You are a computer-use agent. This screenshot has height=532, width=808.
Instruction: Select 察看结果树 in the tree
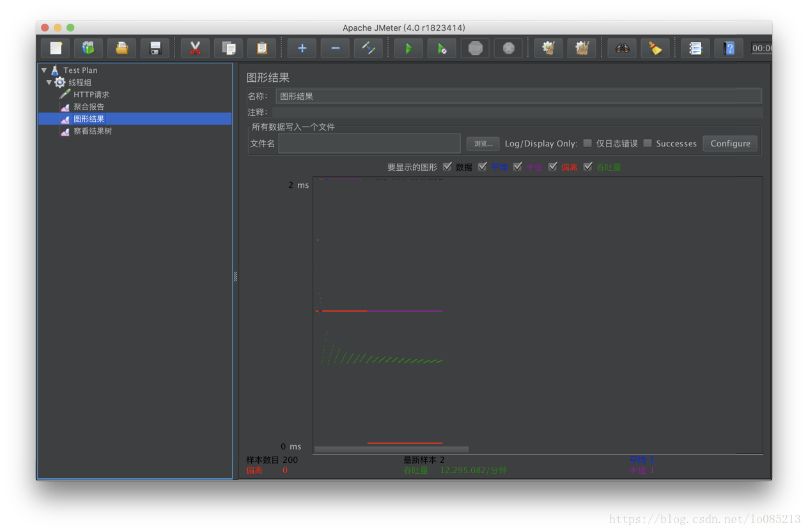tap(93, 131)
